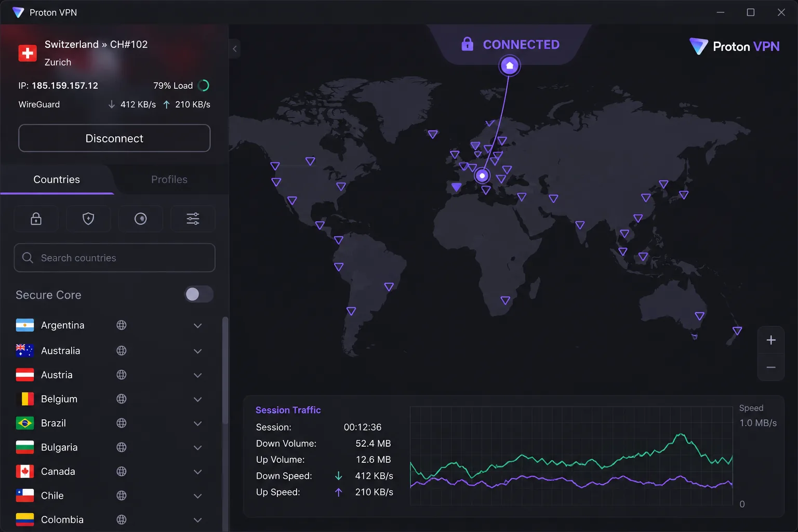Switch to the Countries tab

[x=57, y=179]
